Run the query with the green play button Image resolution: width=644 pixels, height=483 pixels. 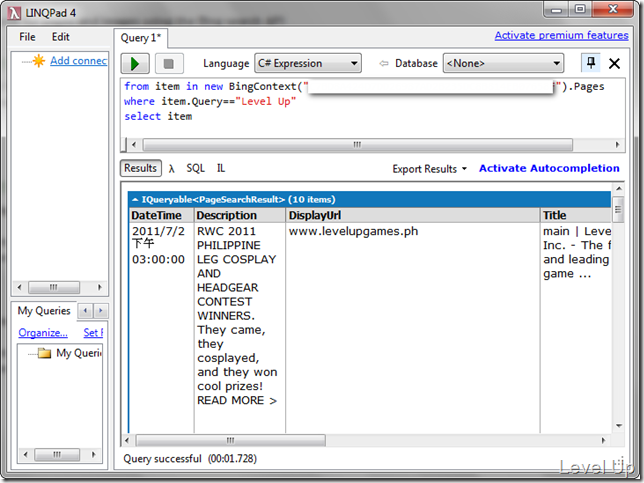[135, 64]
